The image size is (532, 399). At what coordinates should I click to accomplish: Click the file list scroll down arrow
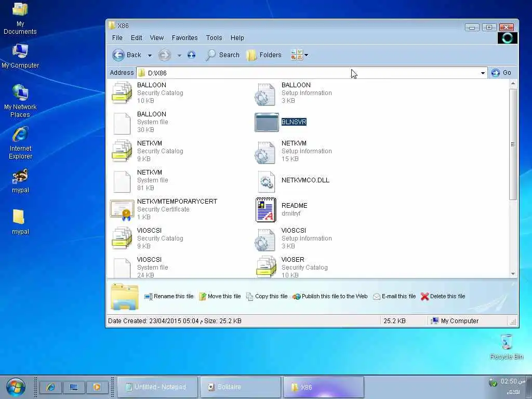point(513,273)
